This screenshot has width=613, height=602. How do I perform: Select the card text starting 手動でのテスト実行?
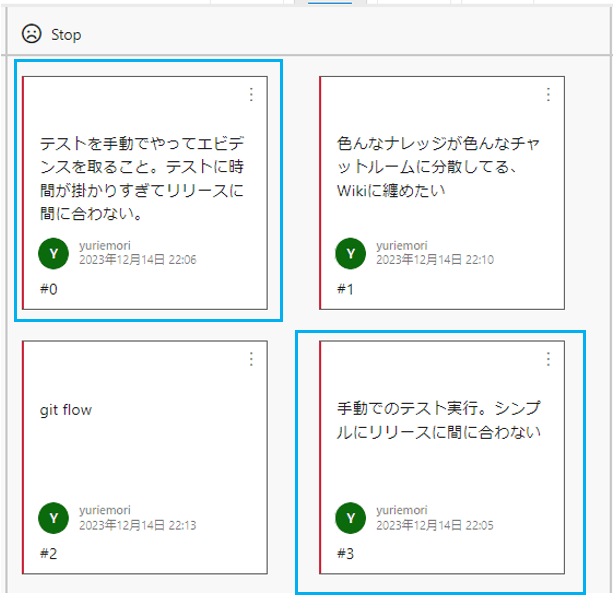pos(439,420)
